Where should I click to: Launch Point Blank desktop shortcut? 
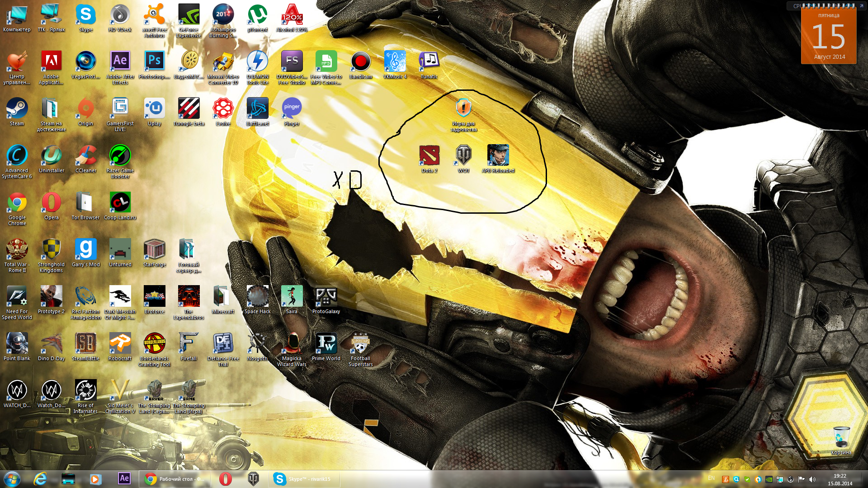[17, 347]
